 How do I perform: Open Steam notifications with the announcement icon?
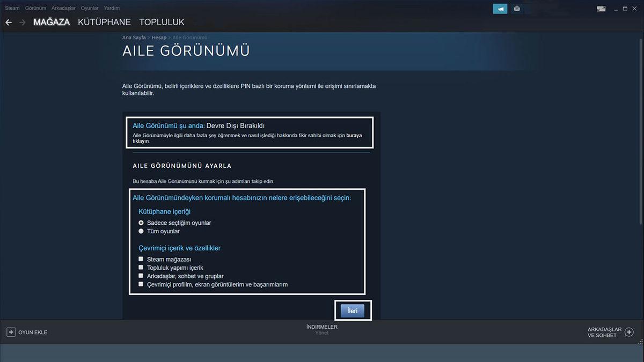[499, 8]
